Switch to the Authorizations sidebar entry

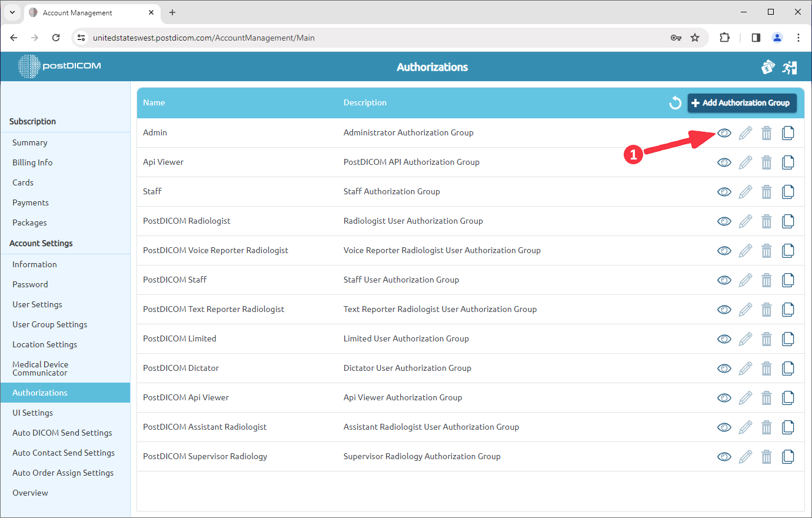[39, 392]
